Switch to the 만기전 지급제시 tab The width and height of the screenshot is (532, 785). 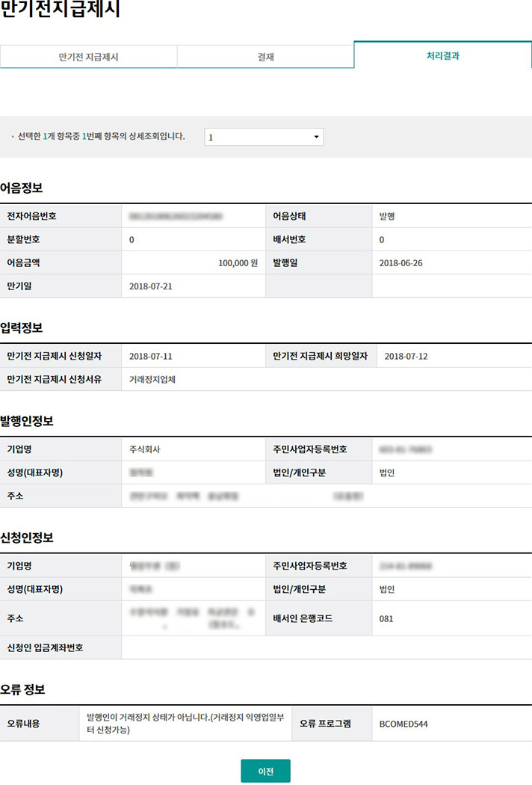click(x=88, y=57)
